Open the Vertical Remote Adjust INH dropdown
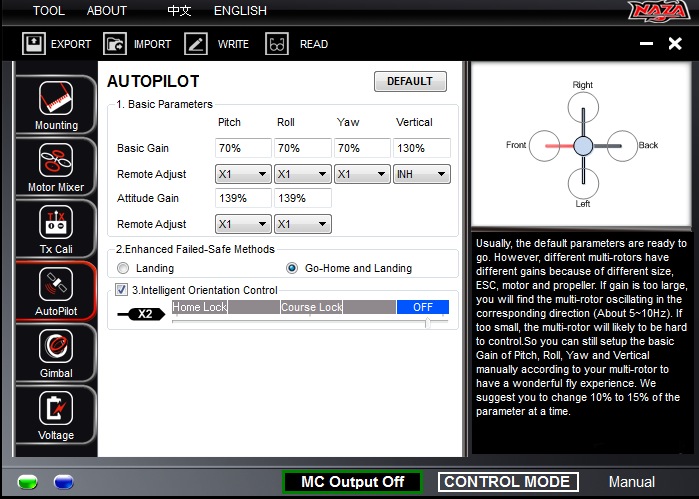This screenshot has width=699, height=499. pos(422,174)
